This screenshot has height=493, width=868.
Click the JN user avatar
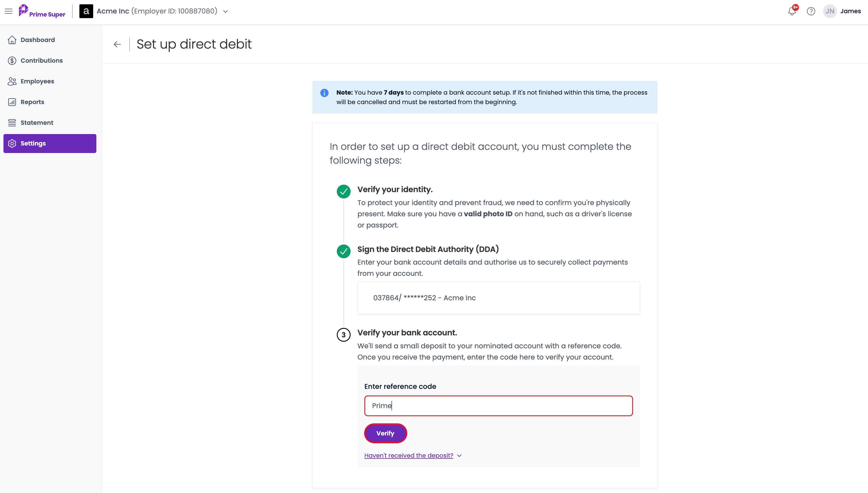coord(830,11)
